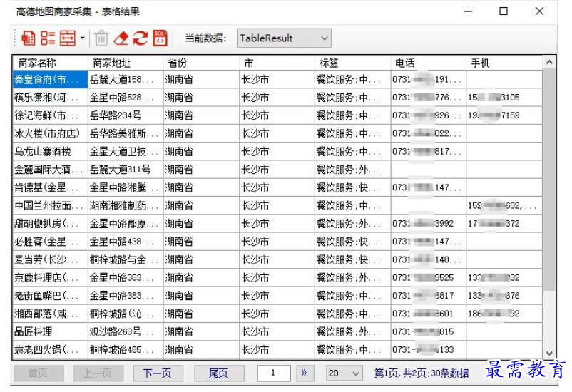
Task: Click the 手机 column header
Action: tap(504, 63)
